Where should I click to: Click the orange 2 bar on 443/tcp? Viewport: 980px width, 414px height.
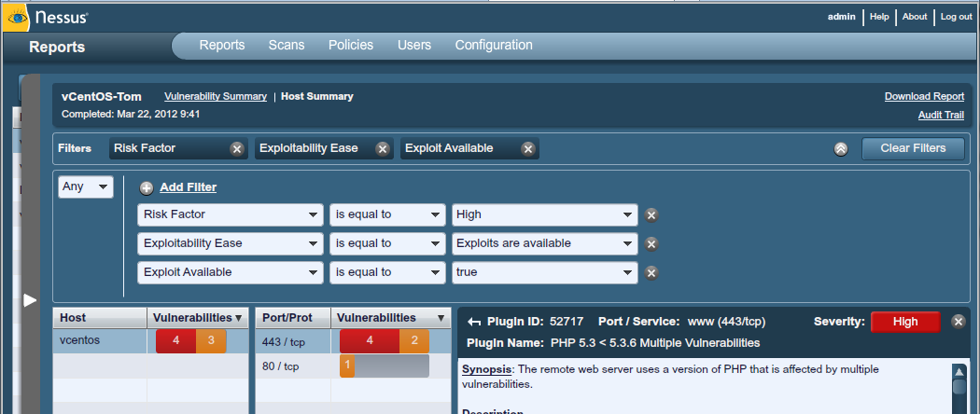point(414,341)
